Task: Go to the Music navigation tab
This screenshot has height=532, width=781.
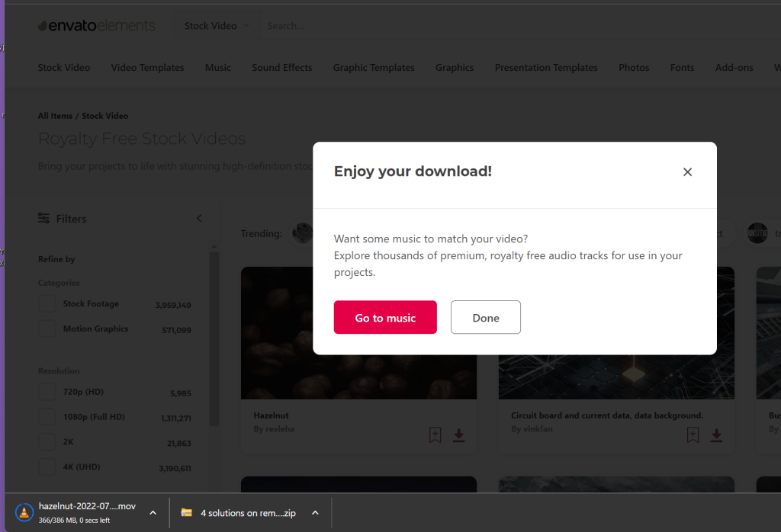Action: tap(217, 68)
